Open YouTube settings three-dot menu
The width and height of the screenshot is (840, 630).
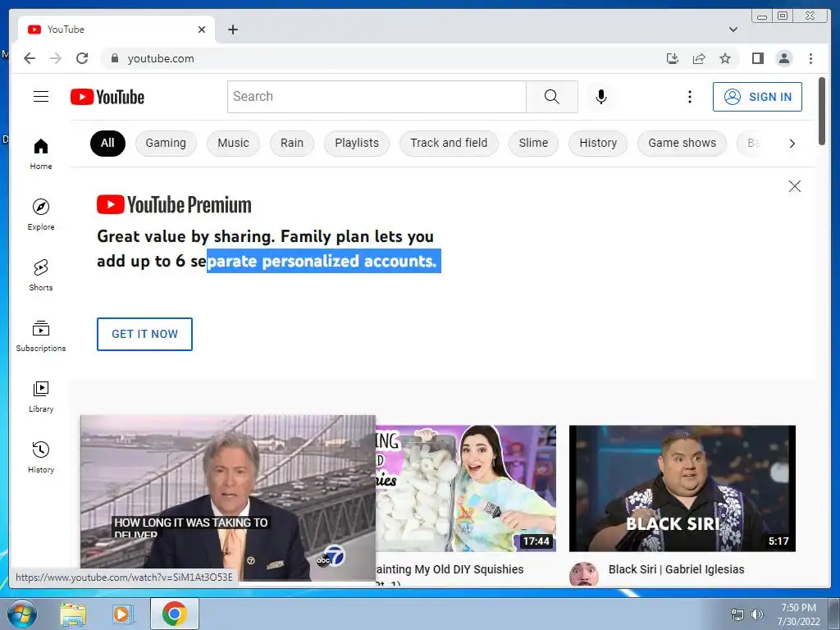(689, 97)
